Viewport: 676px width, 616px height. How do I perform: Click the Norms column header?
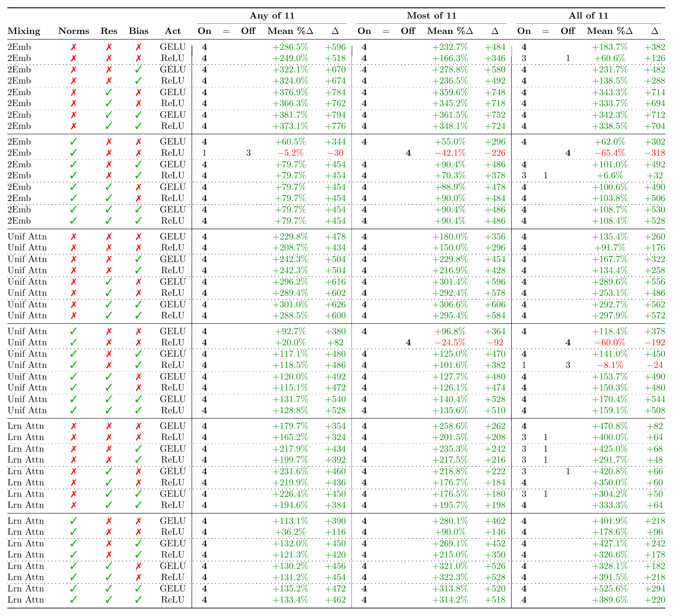click(74, 31)
